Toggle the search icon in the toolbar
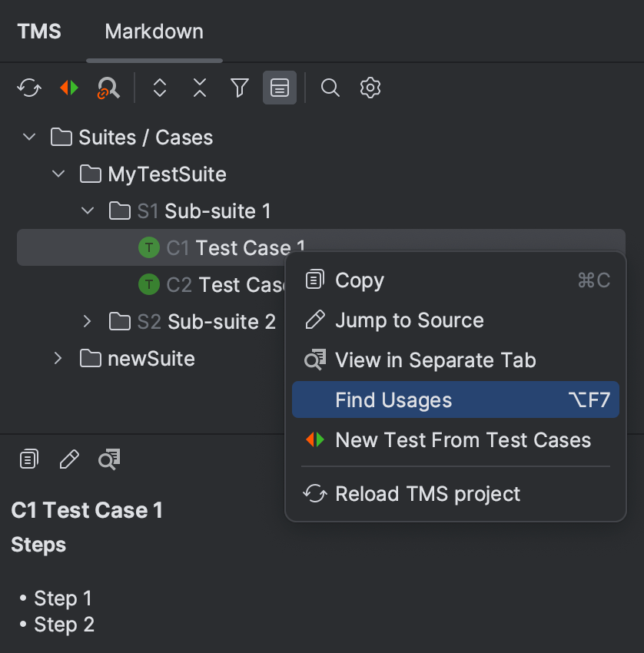The height and width of the screenshot is (653, 644). (x=330, y=88)
